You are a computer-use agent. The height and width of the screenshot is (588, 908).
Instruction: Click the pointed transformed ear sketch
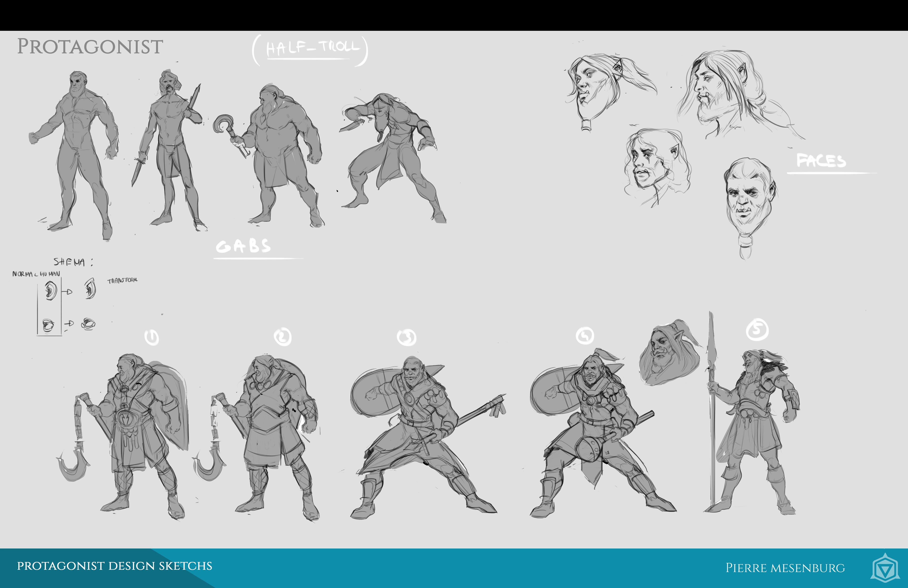tap(90, 289)
